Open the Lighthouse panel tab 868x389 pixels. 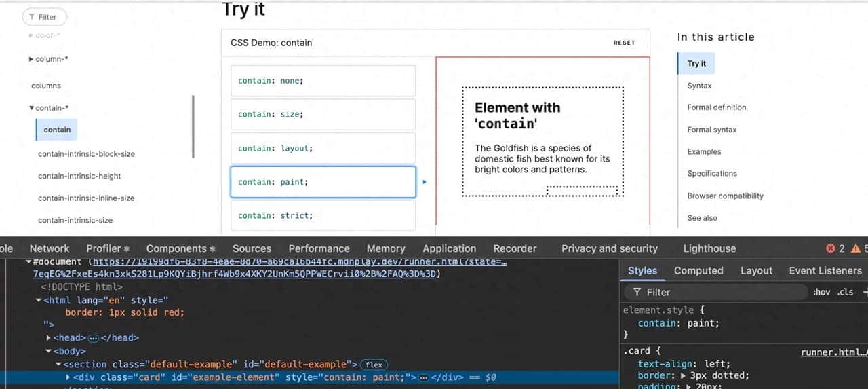[x=709, y=248]
